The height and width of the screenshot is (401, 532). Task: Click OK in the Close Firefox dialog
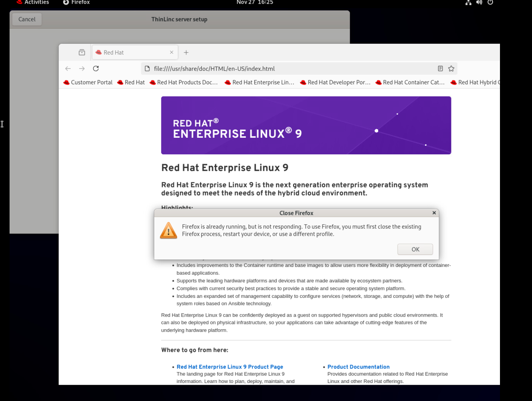point(415,249)
